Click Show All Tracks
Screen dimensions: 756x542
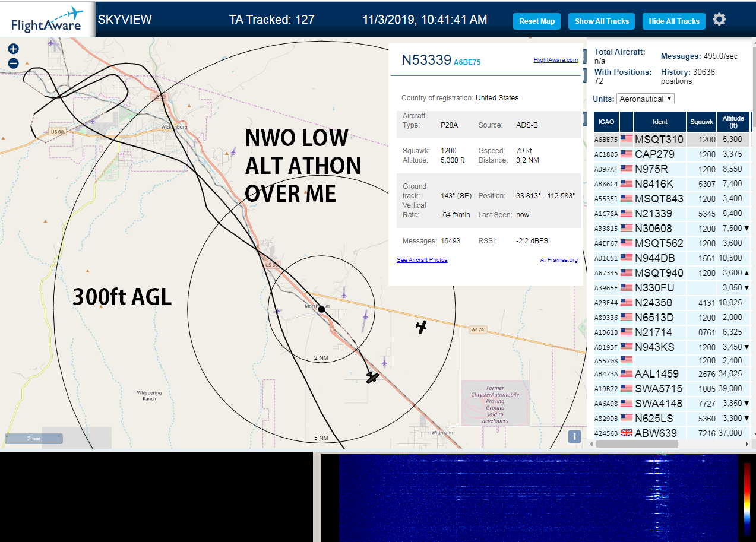[x=602, y=21]
